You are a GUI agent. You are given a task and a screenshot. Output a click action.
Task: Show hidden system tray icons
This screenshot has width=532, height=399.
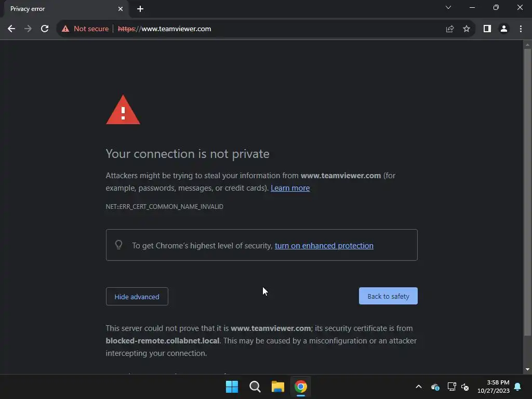[x=419, y=387]
